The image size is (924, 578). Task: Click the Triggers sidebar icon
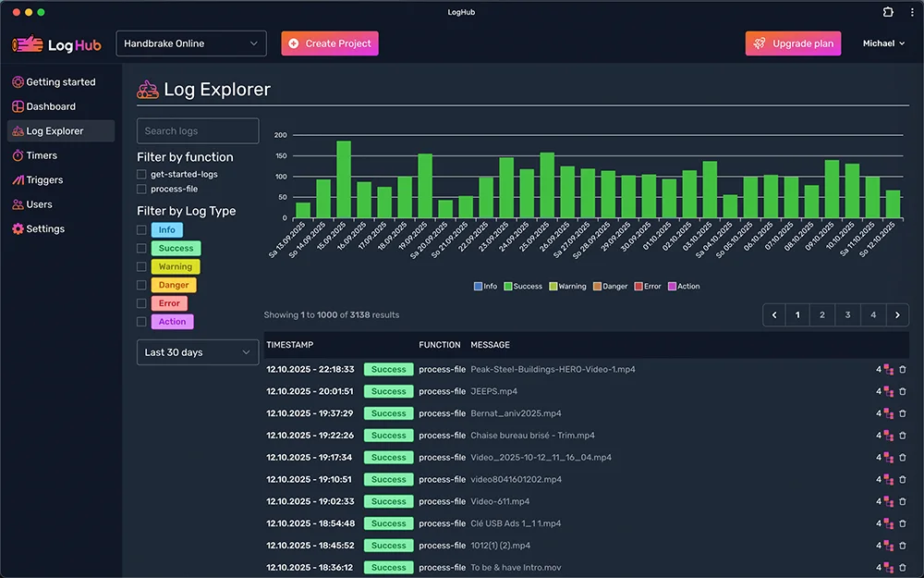[18, 180]
